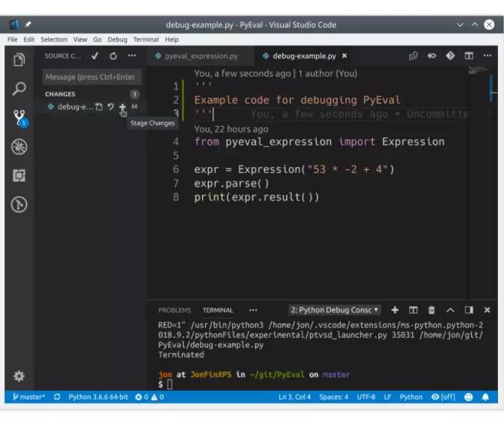Show more panel tabs via ellipsis
The image size is (504, 425).
pyautogui.click(x=253, y=310)
